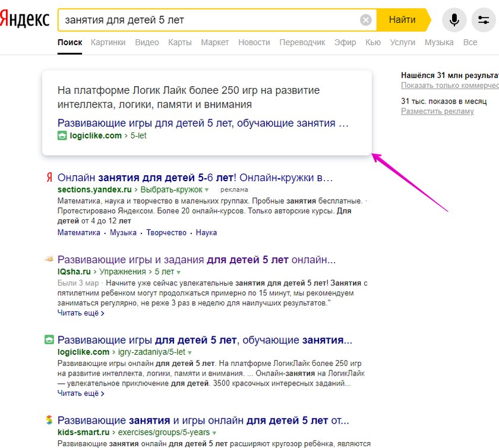Click the kids-smart.ru domain link
The height and width of the screenshot is (448, 499).
pos(83,432)
